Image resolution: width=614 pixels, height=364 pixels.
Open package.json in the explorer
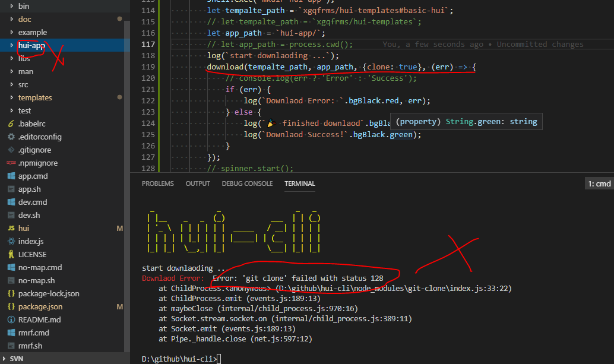pyautogui.click(x=40, y=306)
